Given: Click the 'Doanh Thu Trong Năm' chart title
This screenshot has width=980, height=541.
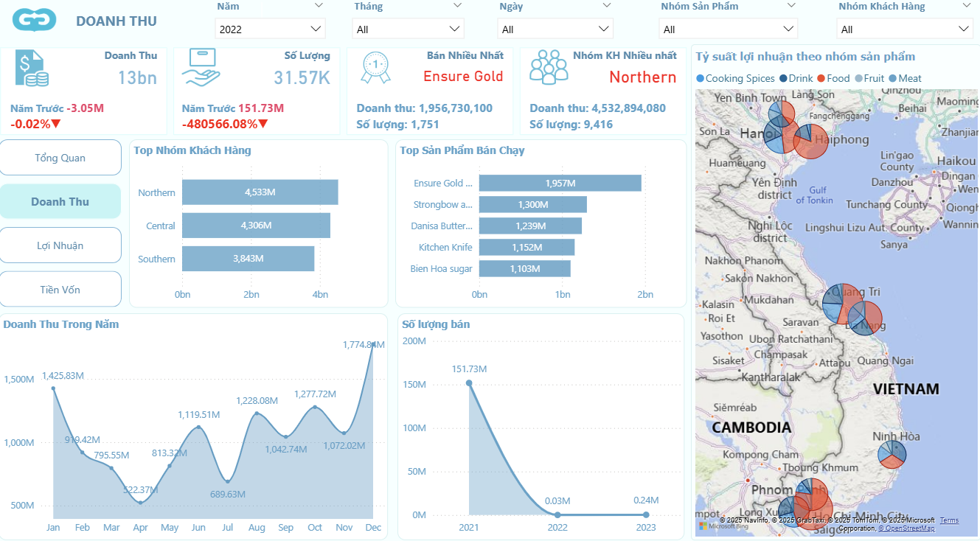Looking at the screenshot, I should point(60,324).
